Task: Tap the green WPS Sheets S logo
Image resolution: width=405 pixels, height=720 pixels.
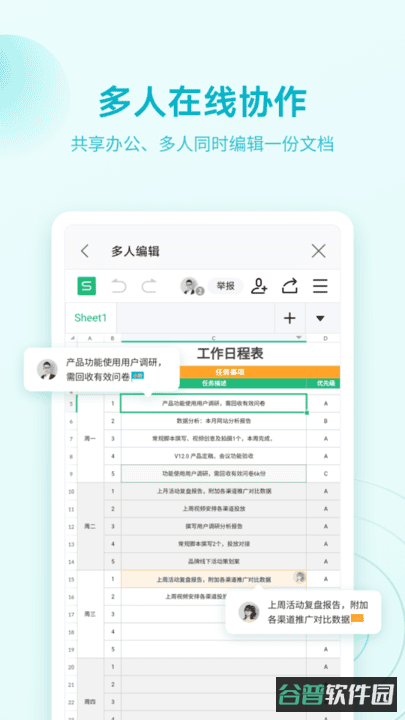Action: (x=86, y=286)
